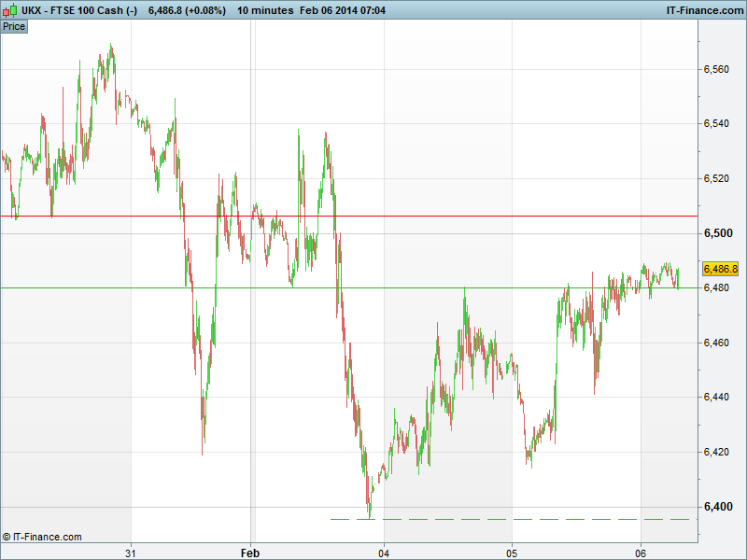Open the IT-Finance.com link in header
Image resolution: width=747 pixels, height=560 pixels.
click(703, 10)
